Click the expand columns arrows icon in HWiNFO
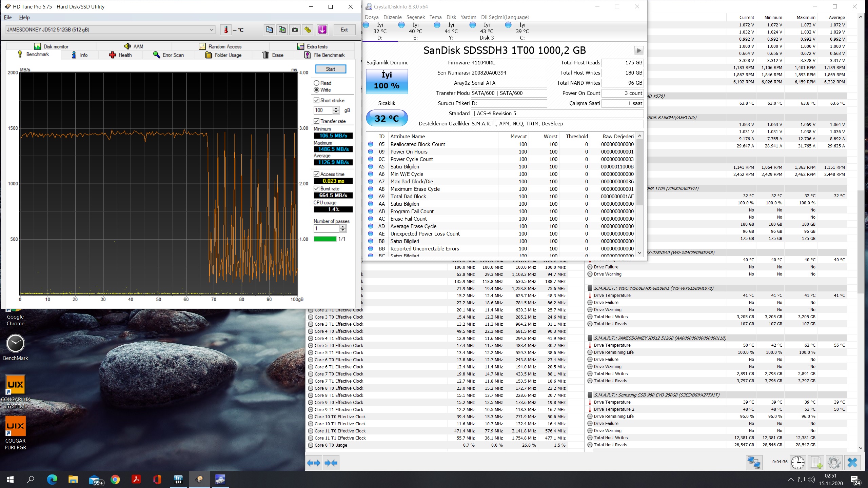The image size is (868, 488). pos(313,463)
